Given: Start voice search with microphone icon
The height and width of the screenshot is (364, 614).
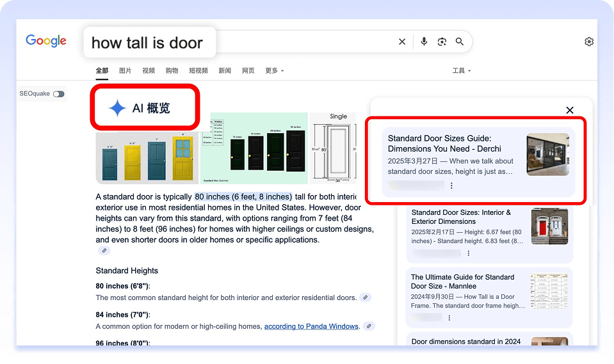Looking at the screenshot, I should tap(423, 42).
